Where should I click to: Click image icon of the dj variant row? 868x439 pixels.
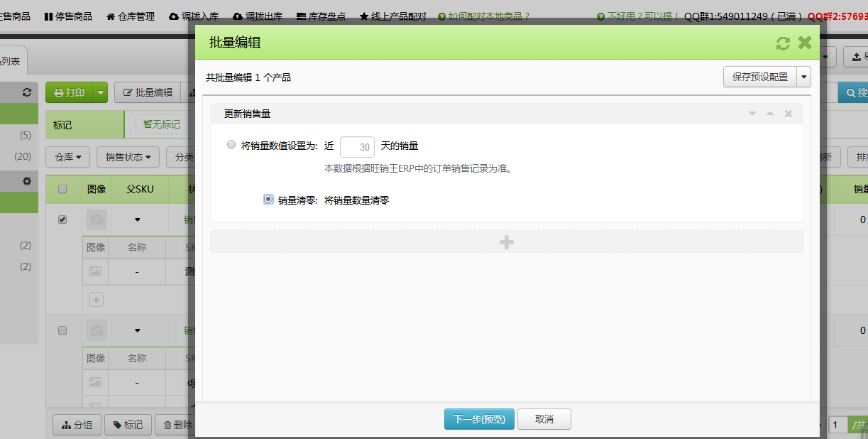click(x=96, y=382)
